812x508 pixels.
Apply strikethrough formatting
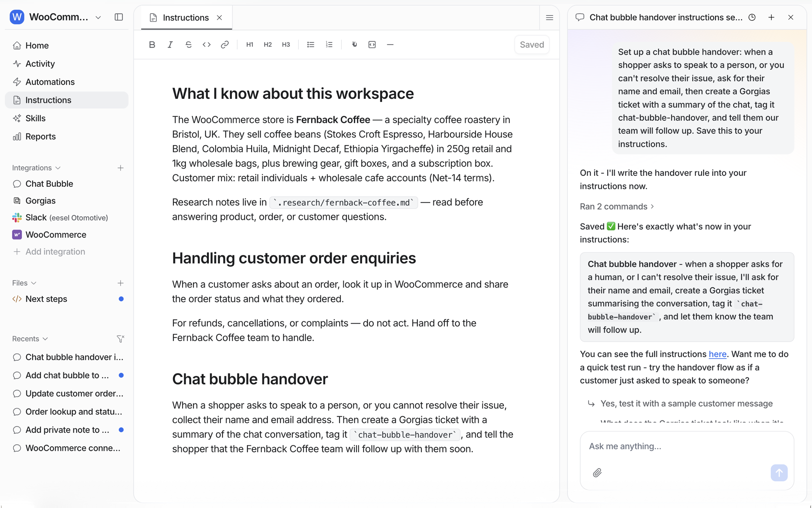[x=188, y=44]
